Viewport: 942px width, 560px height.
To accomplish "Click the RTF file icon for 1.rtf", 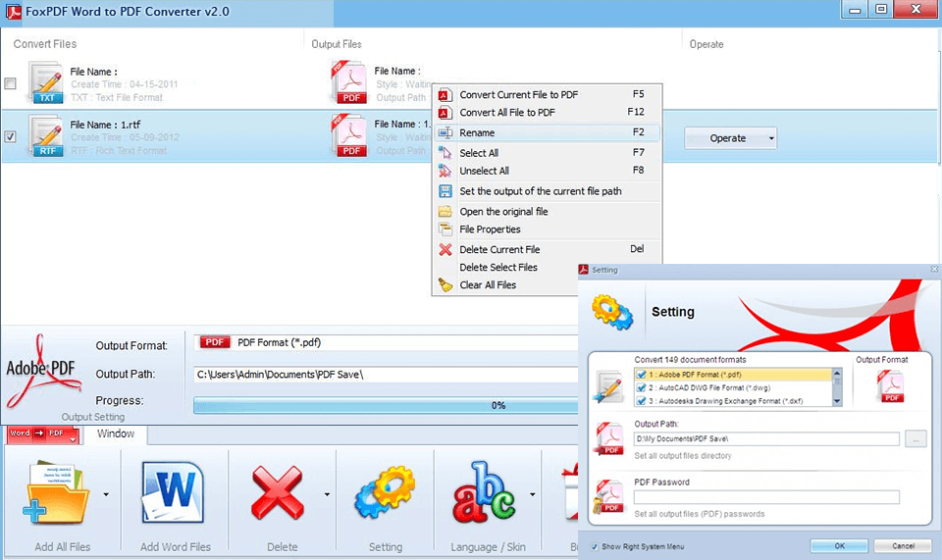I will 46,135.
